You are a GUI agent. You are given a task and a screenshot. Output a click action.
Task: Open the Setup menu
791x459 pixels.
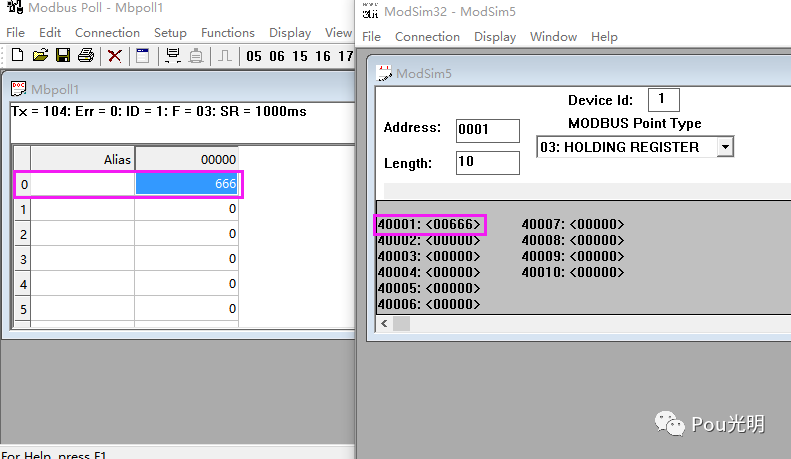[x=170, y=33]
